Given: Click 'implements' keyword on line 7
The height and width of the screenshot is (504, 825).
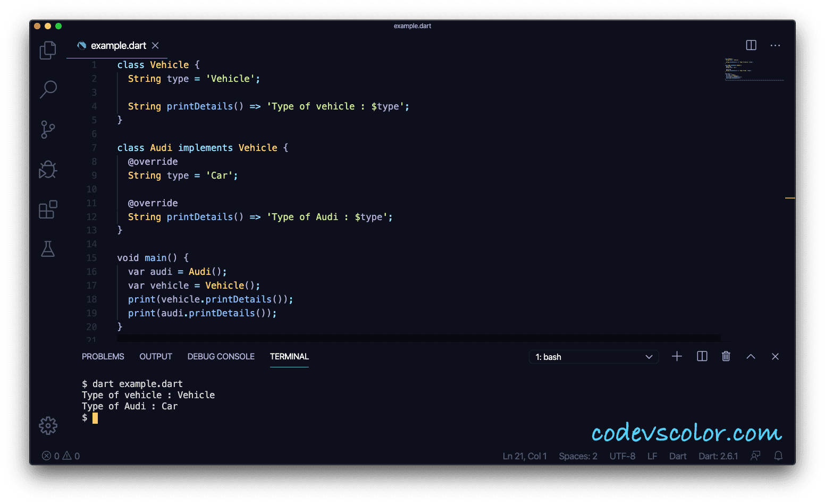Looking at the screenshot, I should 205,148.
